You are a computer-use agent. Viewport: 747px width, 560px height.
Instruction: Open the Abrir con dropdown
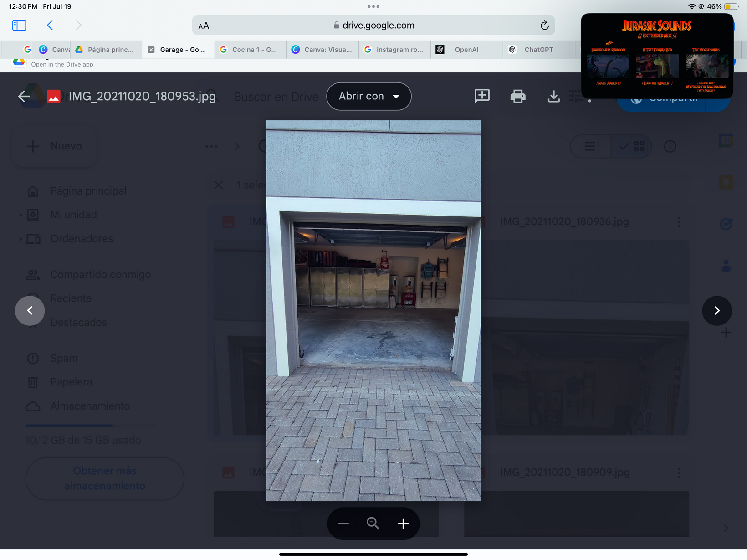(369, 96)
